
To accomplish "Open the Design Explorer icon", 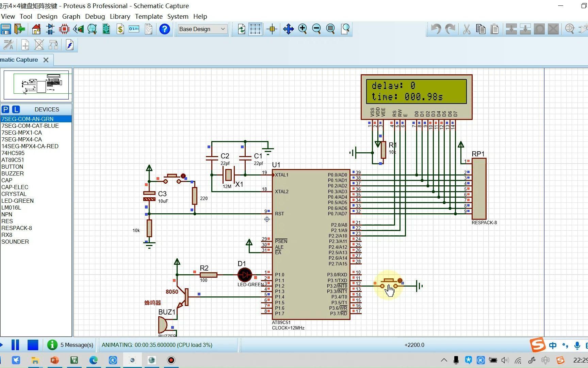I will coord(92,29).
